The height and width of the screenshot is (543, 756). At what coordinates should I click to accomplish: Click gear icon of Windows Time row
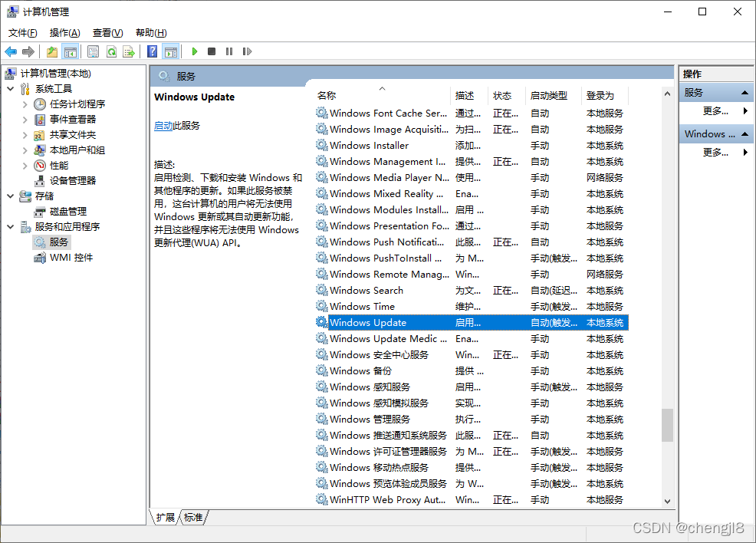(x=321, y=306)
